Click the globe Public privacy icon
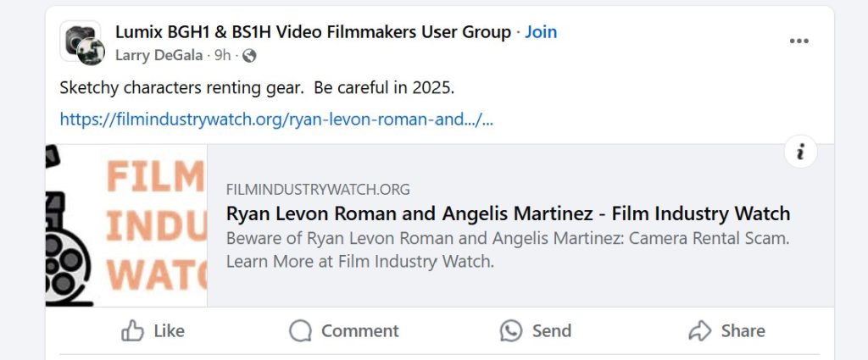Image resolution: width=868 pixels, height=360 pixels. coord(249,56)
